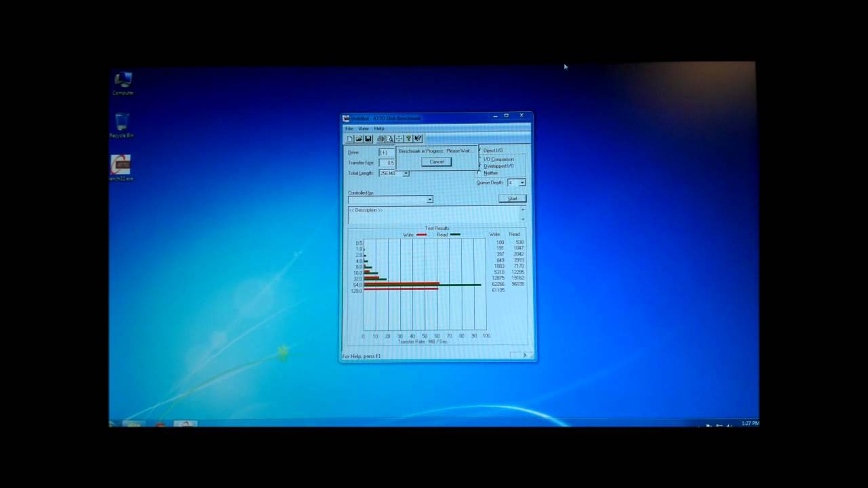Select the bench32.exe desktop icon
Image resolution: width=868 pixels, height=488 pixels.
click(x=121, y=168)
